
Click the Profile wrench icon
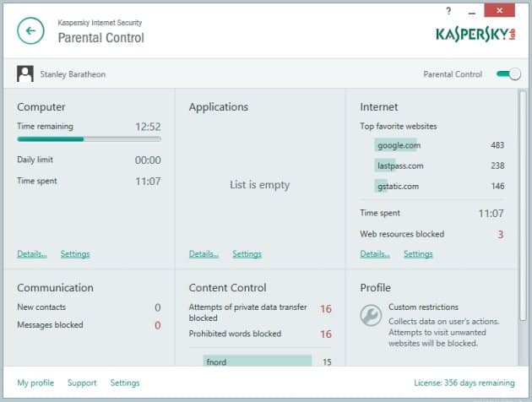point(371,315)
